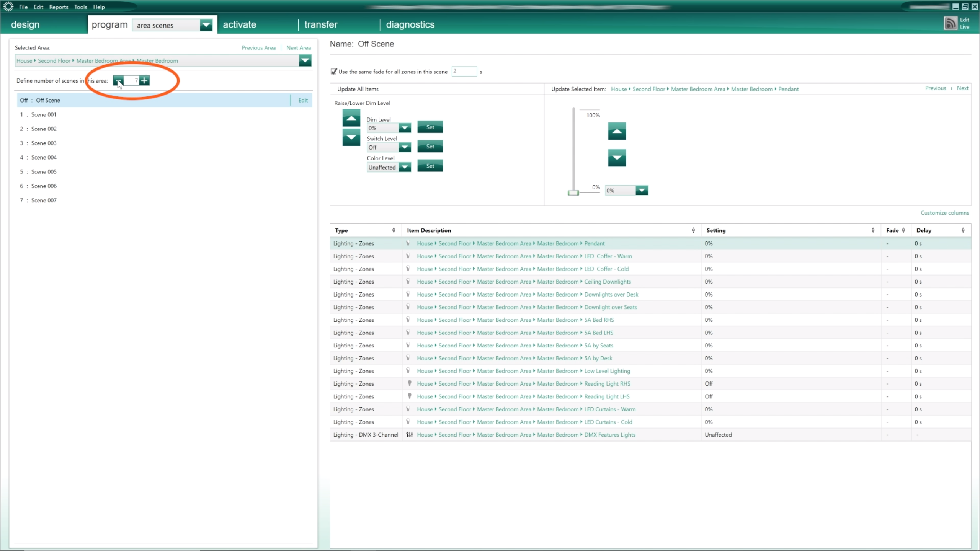This screenshot has width=980, height=551.
Task: Increase number of scenes with plus button
Action: [144, 80]
